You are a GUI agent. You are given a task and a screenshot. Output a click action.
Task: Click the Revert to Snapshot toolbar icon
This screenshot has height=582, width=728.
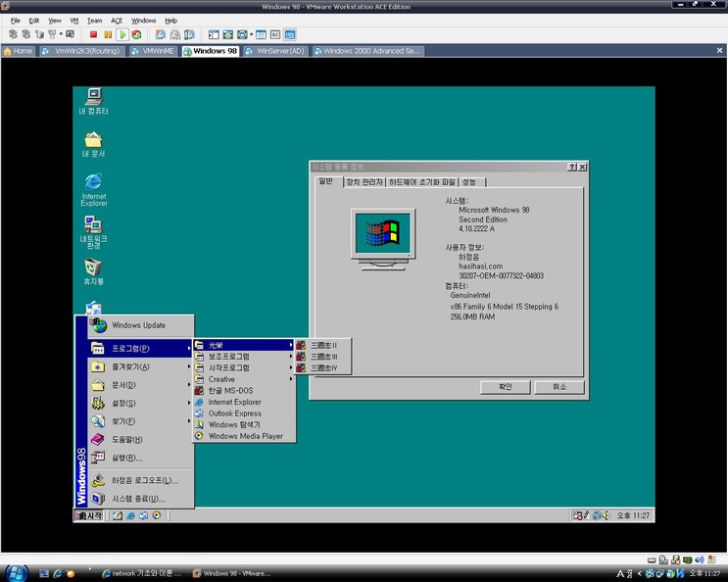point(175,34)
